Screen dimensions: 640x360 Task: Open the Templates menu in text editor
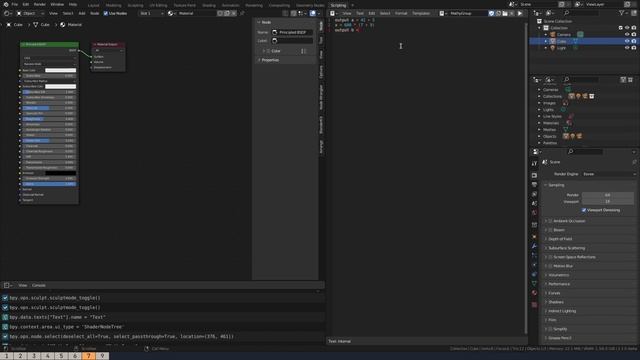(x=421, y=13)
